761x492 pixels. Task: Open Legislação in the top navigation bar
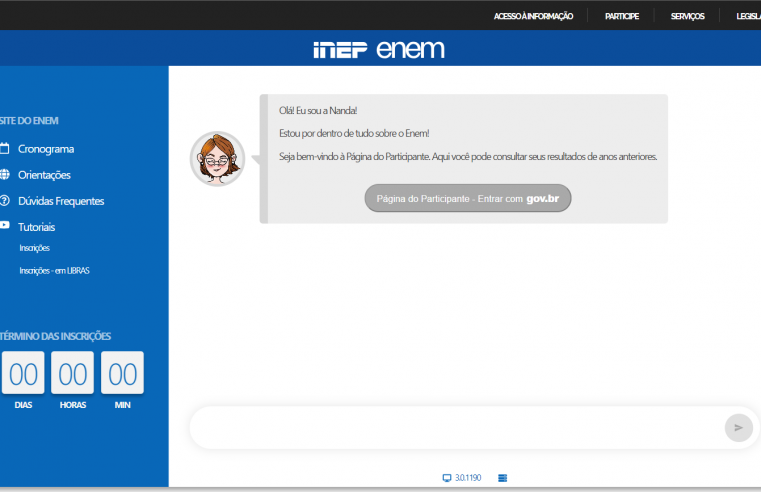tap(747, 16)
